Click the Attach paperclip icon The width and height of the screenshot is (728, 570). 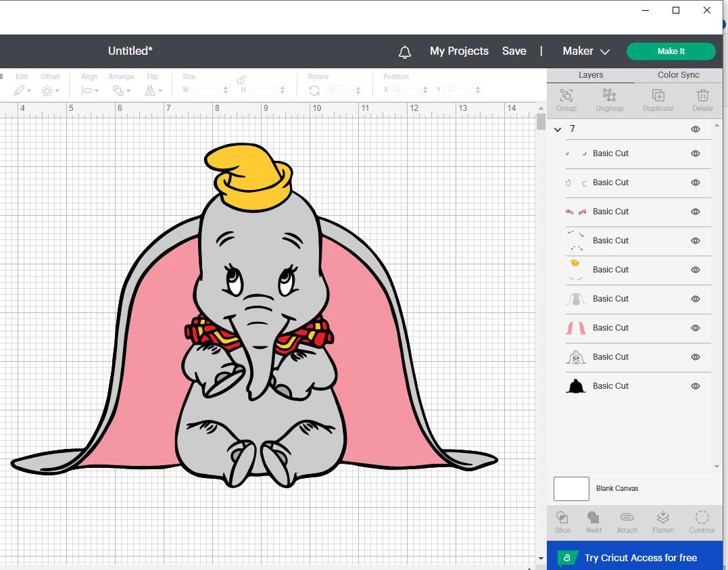(x=627, y=517)
